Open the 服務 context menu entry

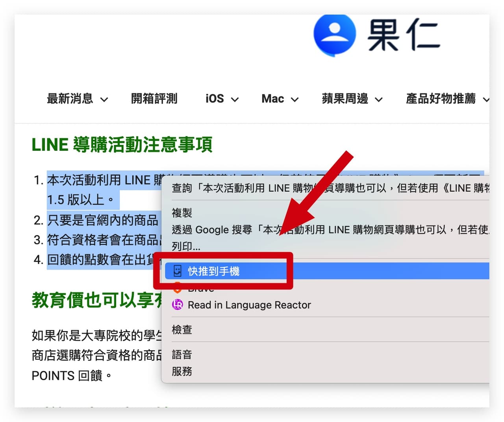click(182, 371)
